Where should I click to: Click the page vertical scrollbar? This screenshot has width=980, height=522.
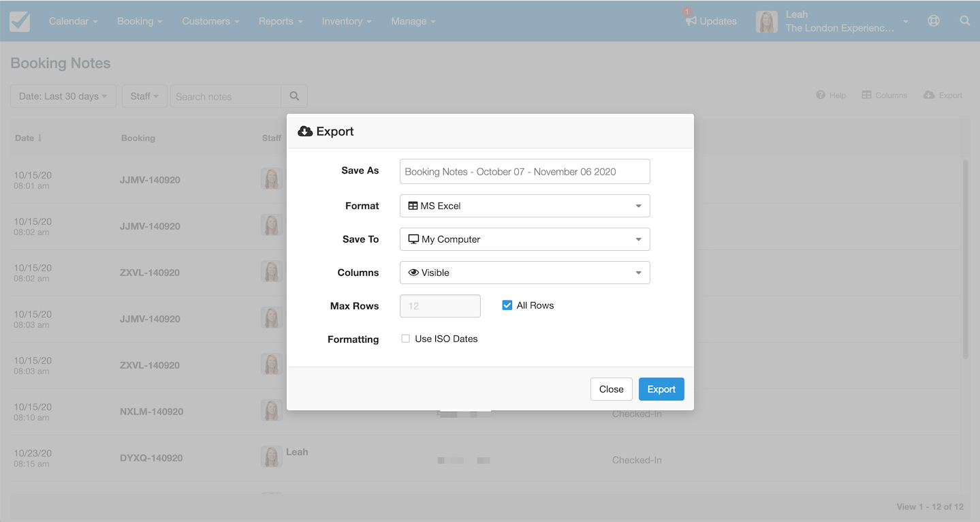(965, 259)
